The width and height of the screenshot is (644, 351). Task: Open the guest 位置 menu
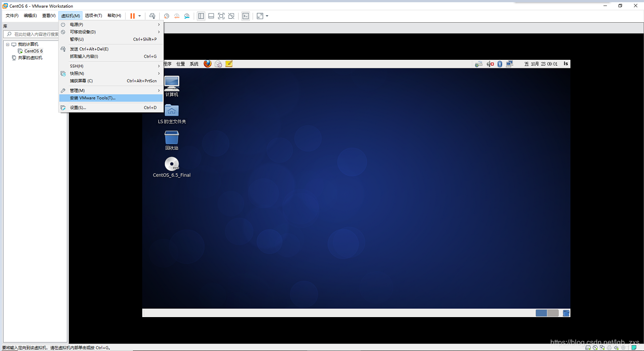181,64
